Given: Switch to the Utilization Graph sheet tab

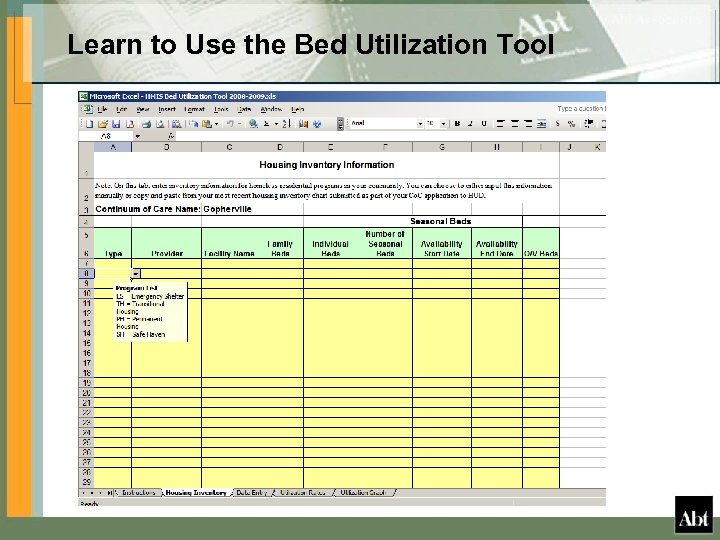Looking at the screenshot, I should (363, 493).
